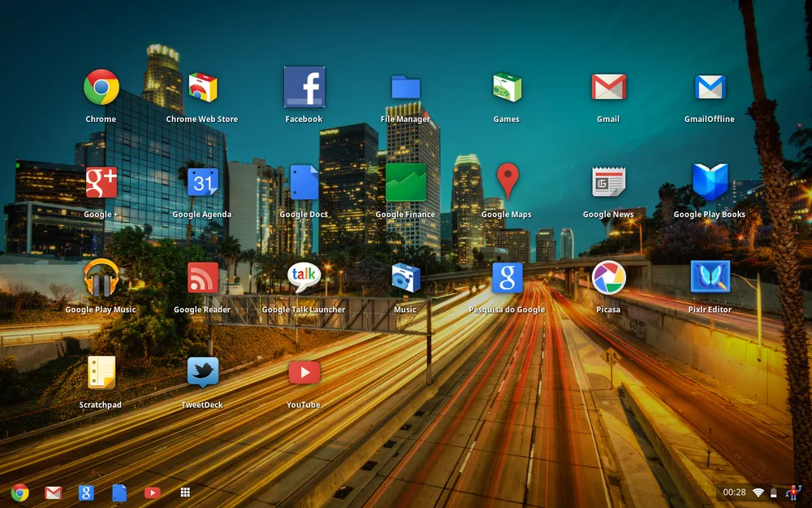Launch Pixlr Editor app
The width and height of the screenshot is (812, 508).
coord(710,277)
